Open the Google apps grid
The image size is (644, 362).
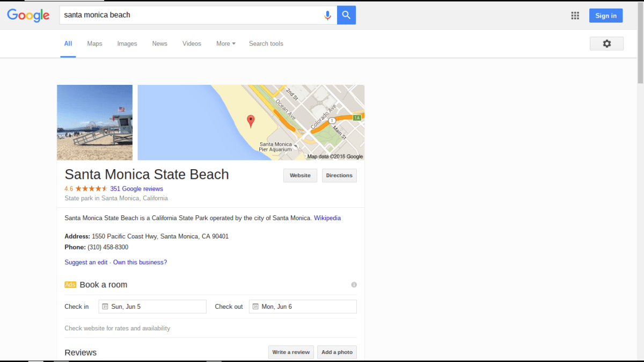[575, 16]
